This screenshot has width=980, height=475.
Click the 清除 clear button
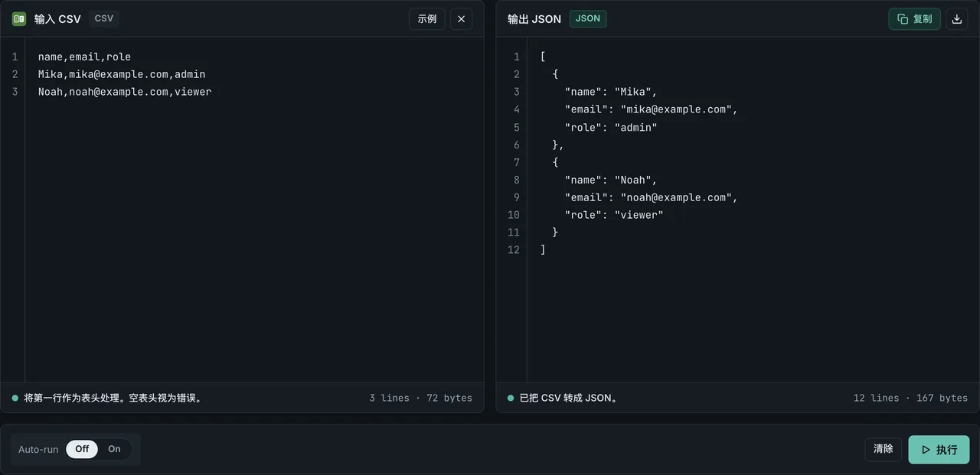[884, 449]
